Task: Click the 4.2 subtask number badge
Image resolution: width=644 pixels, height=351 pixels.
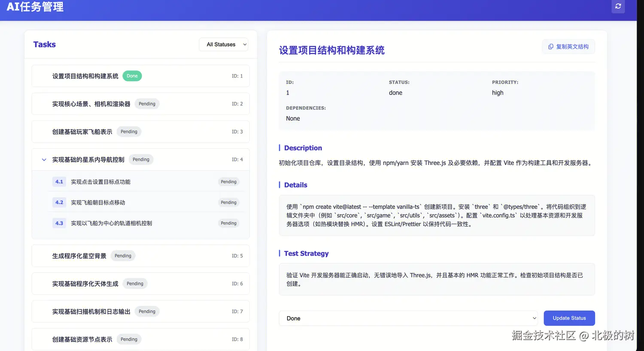Action: 59,202
